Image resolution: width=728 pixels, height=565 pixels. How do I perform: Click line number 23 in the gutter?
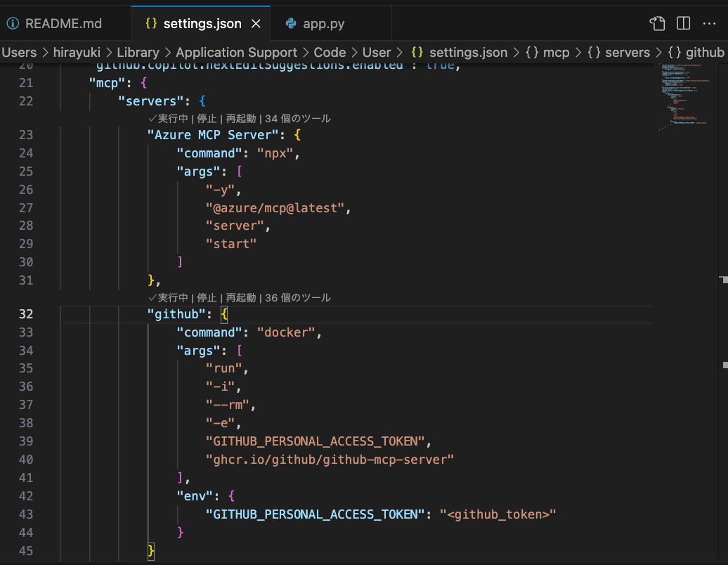coord(26,135)
